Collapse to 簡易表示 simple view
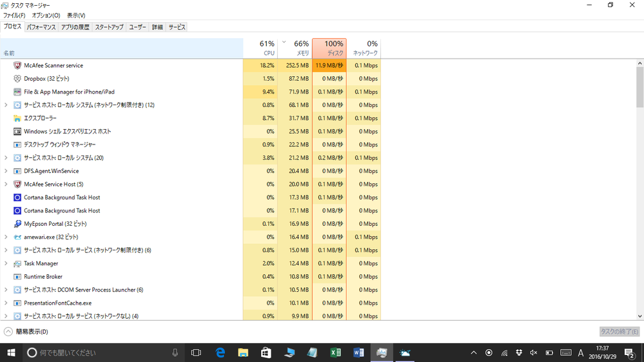Viewport: 644px width, 362px height. (26, 331)
